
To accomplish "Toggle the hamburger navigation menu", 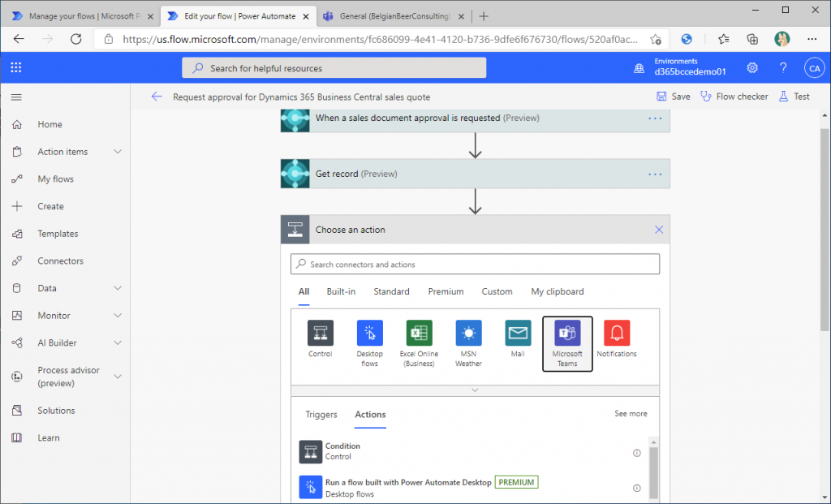I will (x=16, y=97).
